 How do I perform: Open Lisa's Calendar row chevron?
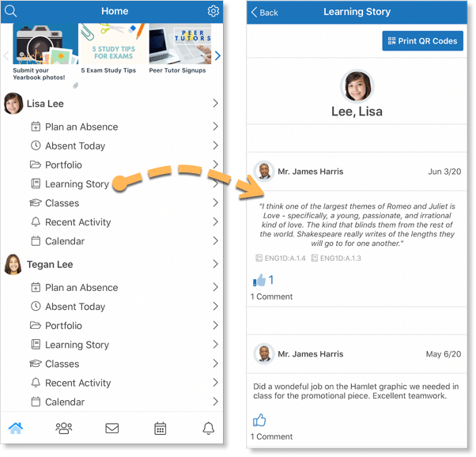(x=215, y=241)
